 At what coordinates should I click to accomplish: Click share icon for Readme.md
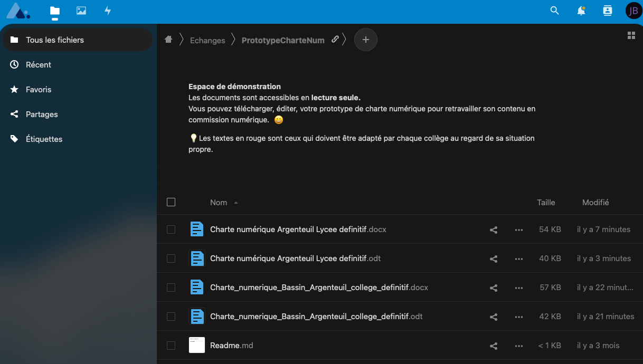click(x=494, y=346)
